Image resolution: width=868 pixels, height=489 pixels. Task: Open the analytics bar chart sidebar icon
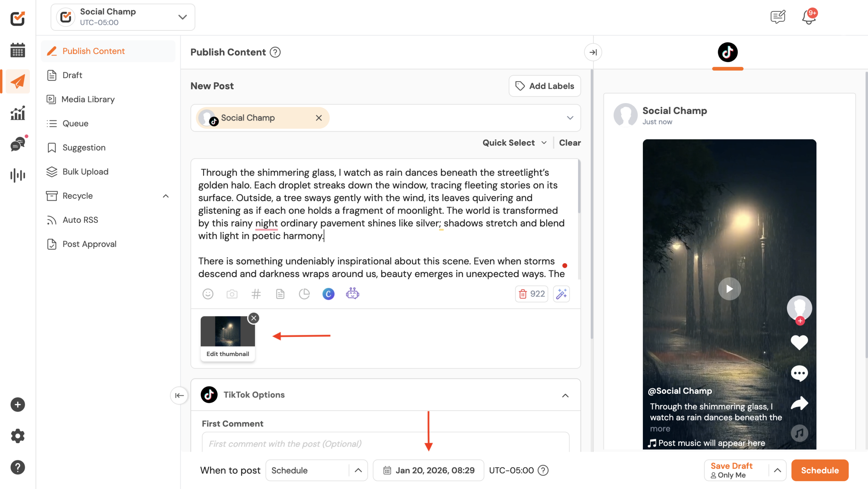pyautogui.click(x=18, y=113)
